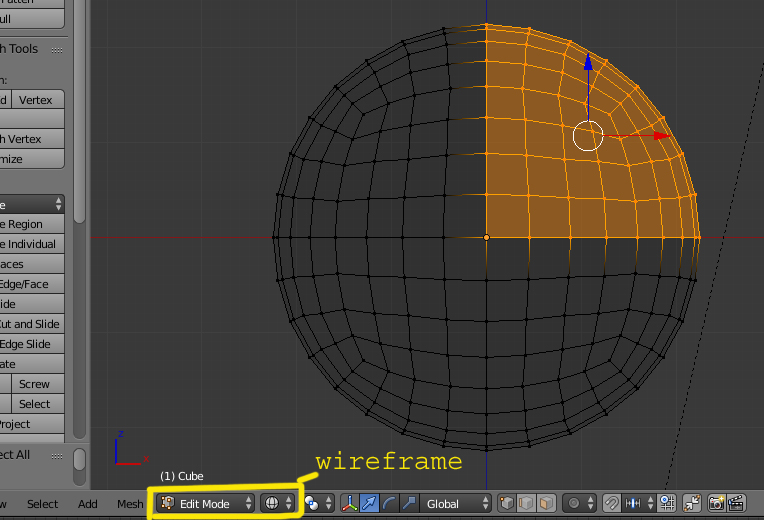764x520 pixels.
Task: Select the scale manipulator icon
Action: click(408, 504)
